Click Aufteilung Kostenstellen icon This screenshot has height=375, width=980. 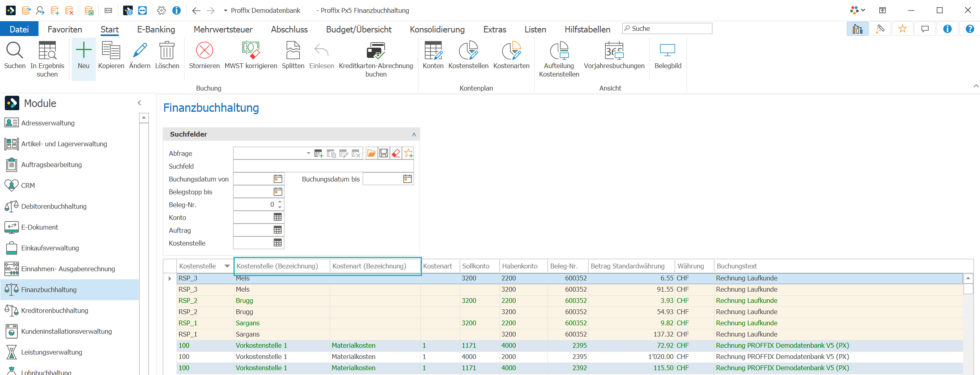(x=559, y=50)
